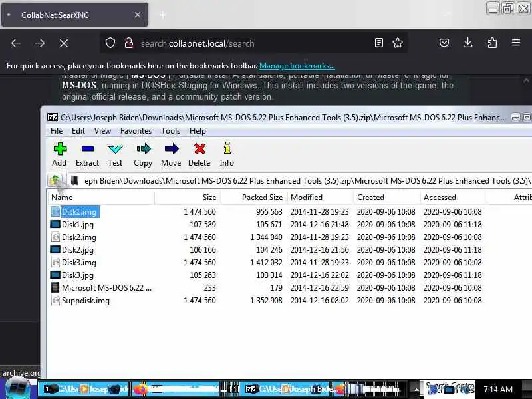The image size is (532, 399).
Task: Open the Favorites menu in 7-Zip
Action: pos(136,131)
